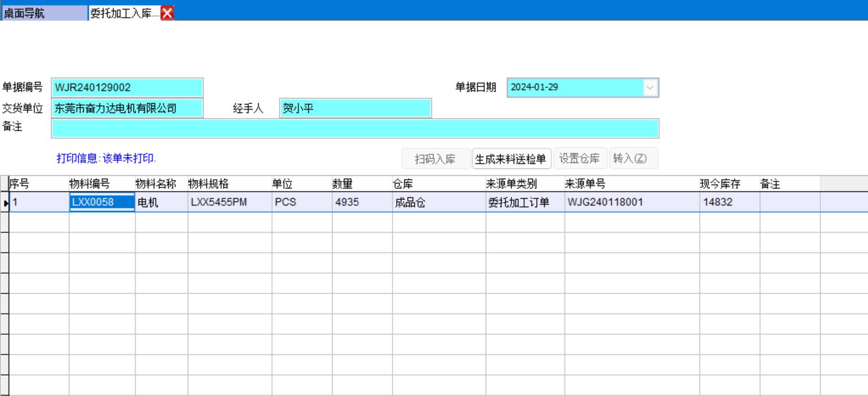Select the 仓库 cell 成品仓
Image resolution: width=868 pixels, height=396 pixels.
439,202
